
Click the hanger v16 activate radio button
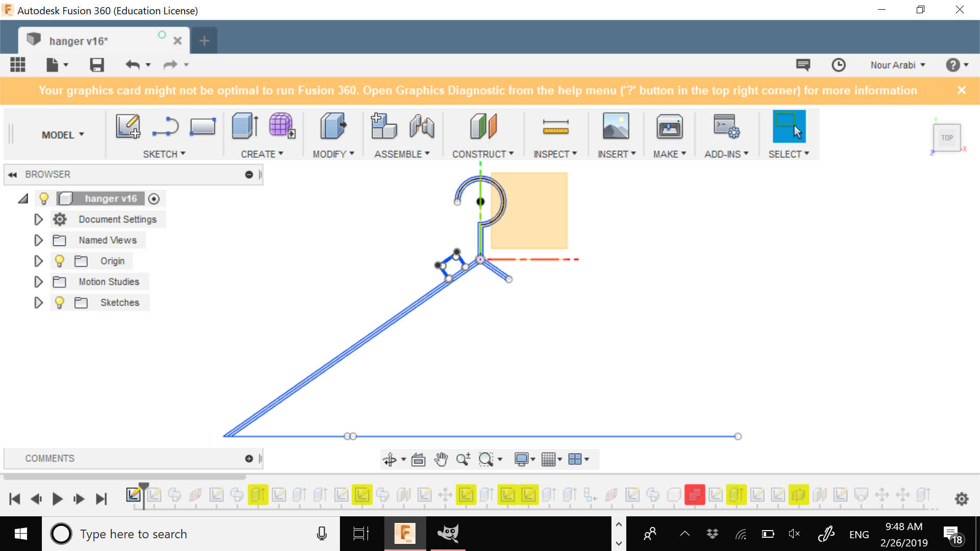[x=154, y=199]
